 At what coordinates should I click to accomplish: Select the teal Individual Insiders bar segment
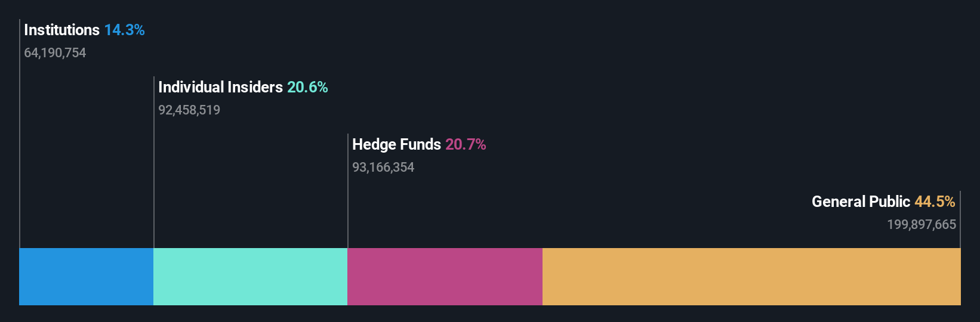coord(250,277)
